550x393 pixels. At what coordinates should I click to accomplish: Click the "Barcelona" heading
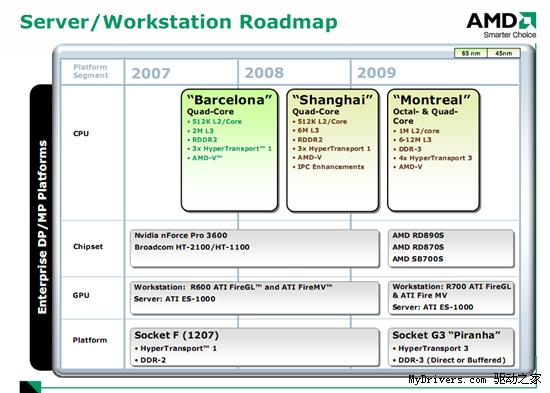(230, 100)
